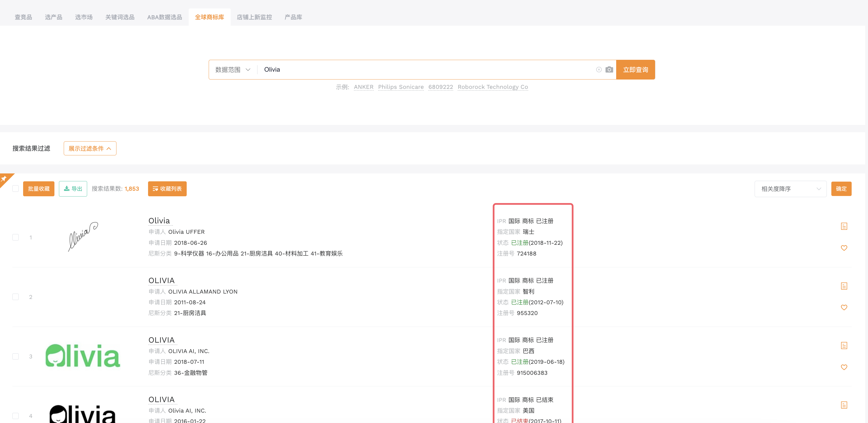Open the Olivia trademark title in row 1
Viewport: 868px width, 423px height.
click(x=159, y=221)
